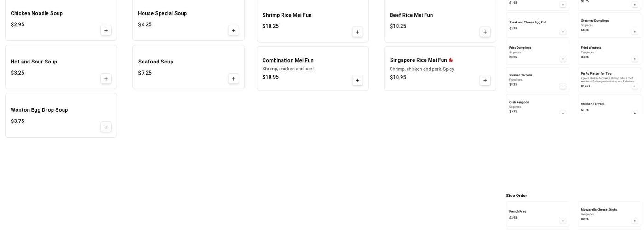Add Fried Dumplings using plus icon
644x230 pixels.
[563, 59]
